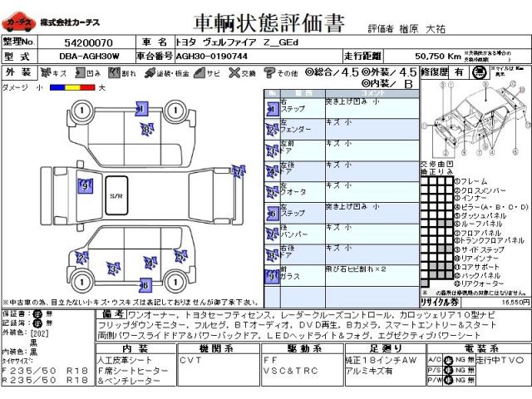Click the 内装 section header
Screen dimensions: 532x399
[x=135, y=348]
